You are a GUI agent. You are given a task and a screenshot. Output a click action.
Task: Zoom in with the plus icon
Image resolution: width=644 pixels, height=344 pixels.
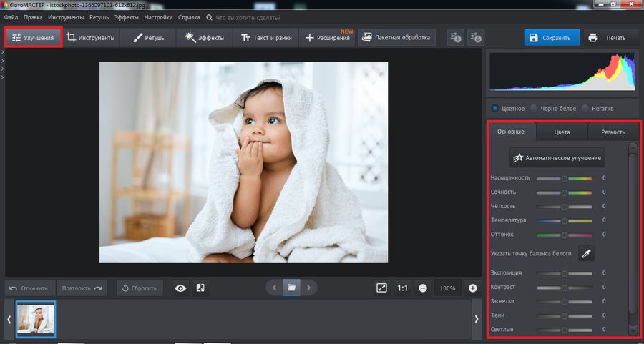(472, 288)
